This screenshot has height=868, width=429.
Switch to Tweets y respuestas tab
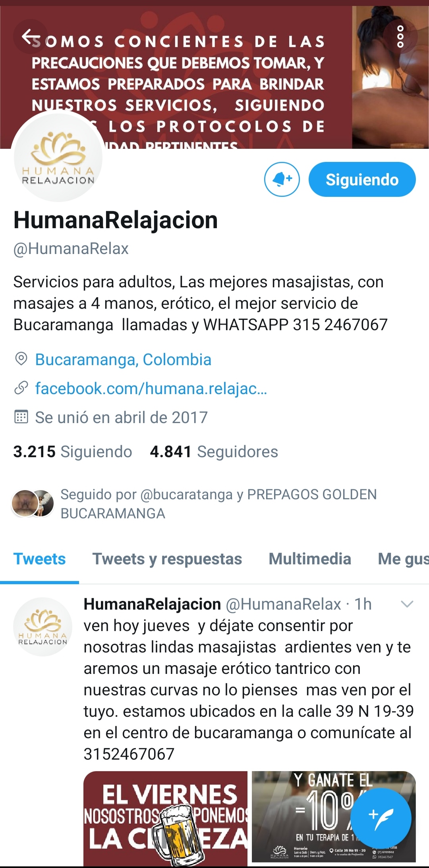pyautogui.click(x=167, y=559)
